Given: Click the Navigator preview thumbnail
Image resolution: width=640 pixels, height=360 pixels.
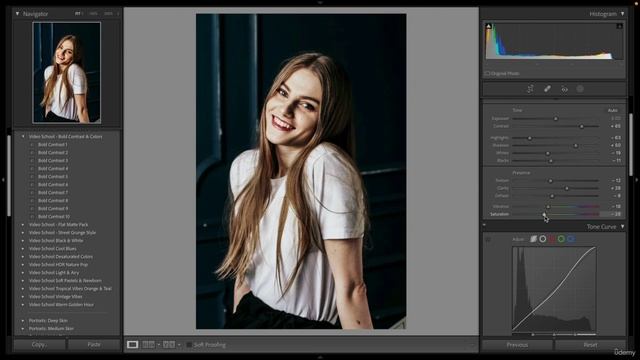Looking at the screenshot, I should [x=67, y=73].
